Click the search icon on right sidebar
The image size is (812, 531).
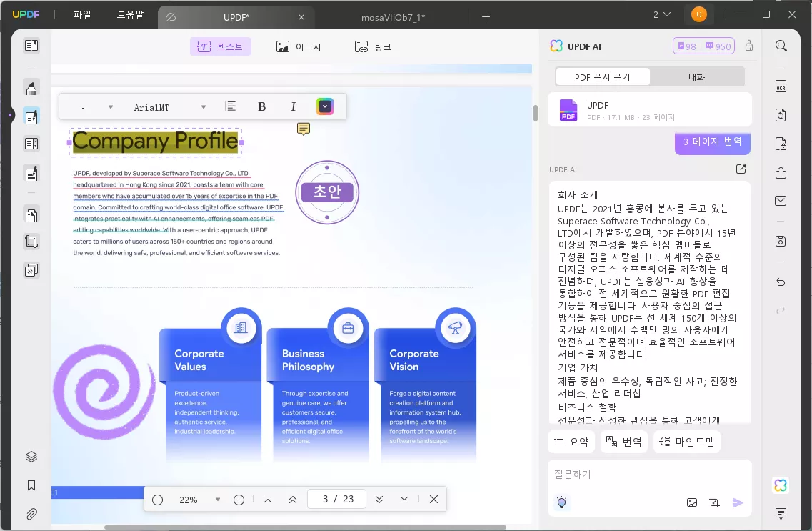pyautogui.click(x=781, y=44)
